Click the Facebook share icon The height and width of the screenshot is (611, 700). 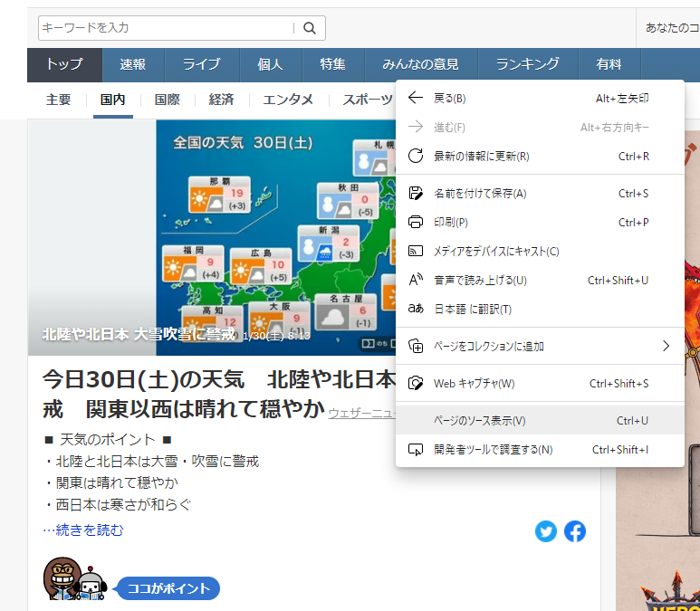(575, 531)
